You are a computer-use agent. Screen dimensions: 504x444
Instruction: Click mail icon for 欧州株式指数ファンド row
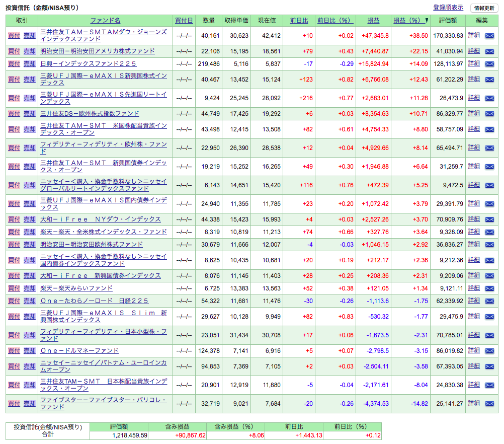tap(489, 114)
